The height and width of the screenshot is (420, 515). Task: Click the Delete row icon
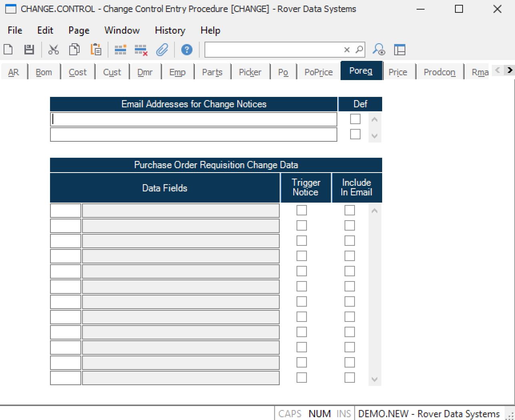[x=141, y=50]
